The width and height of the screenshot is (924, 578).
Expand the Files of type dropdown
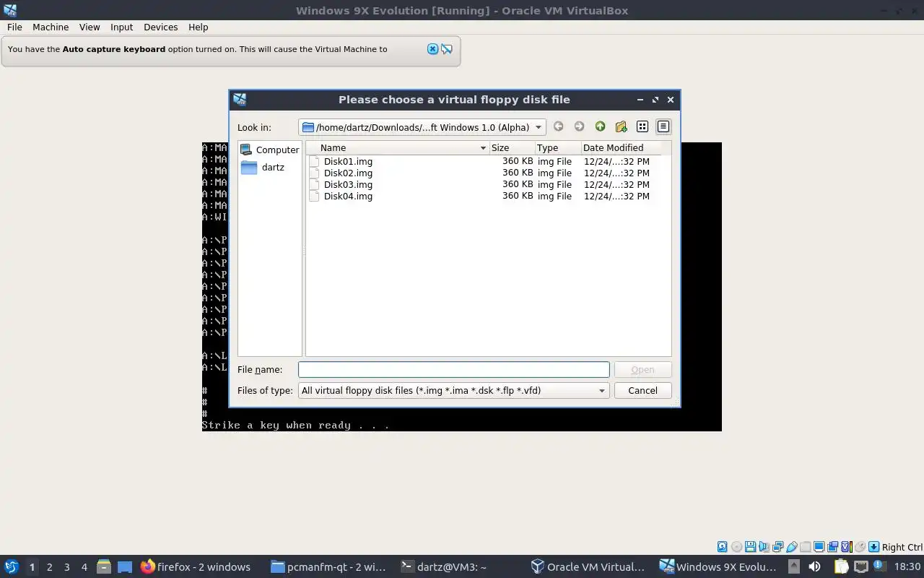[601, 390]
